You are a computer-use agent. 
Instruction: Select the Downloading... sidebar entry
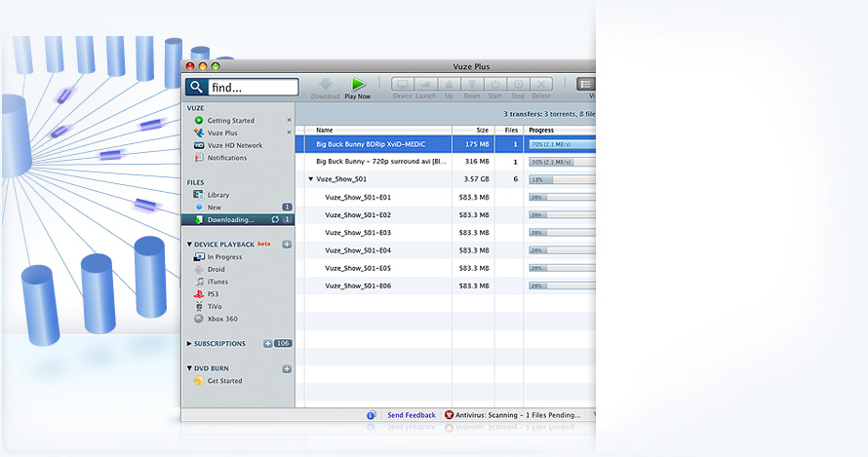point(238,219)
